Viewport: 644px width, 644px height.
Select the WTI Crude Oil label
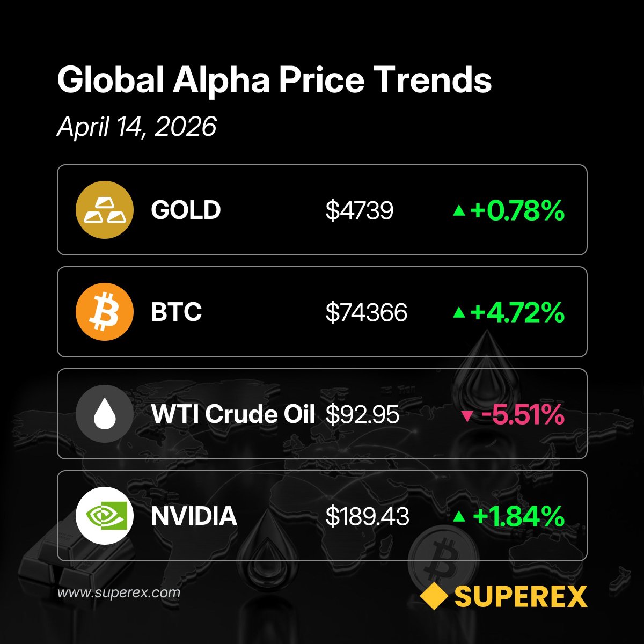tap(233, 414)
